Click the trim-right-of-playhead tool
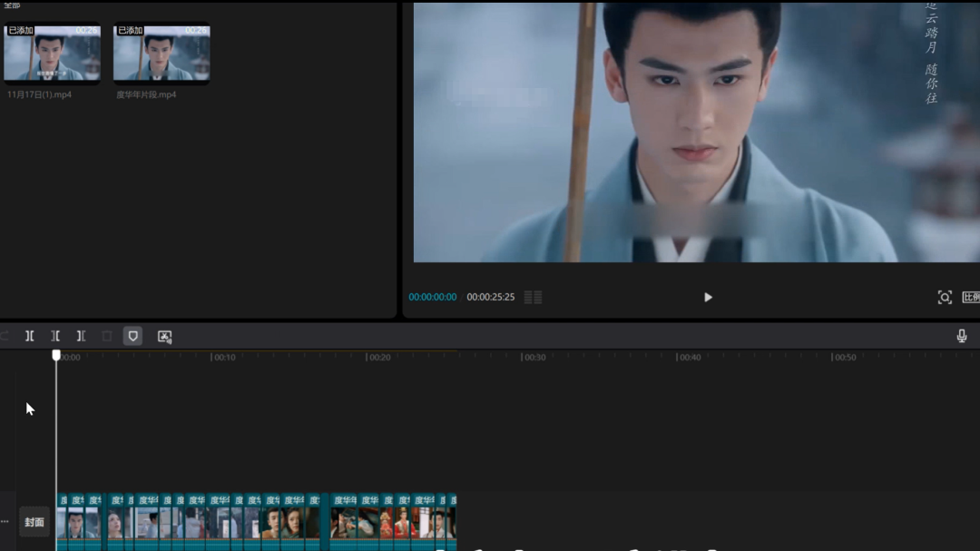This screenshot has width=980, height=551. (81, 337)
